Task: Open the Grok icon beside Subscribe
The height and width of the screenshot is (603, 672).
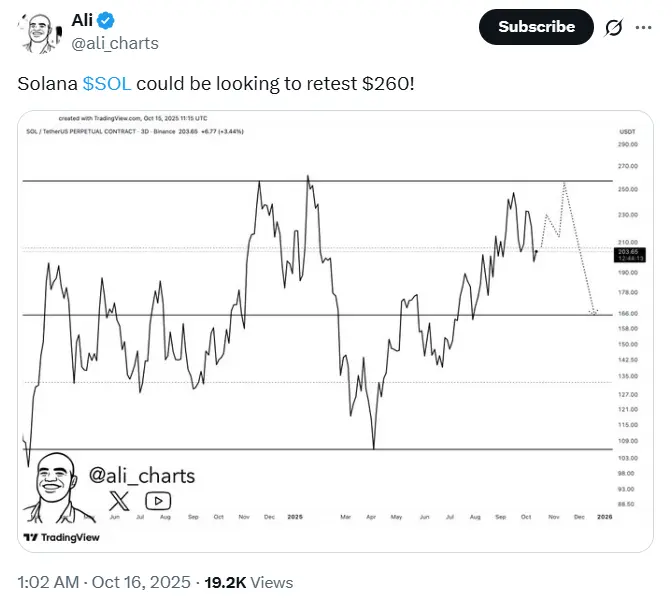Action: click(614, 28)
